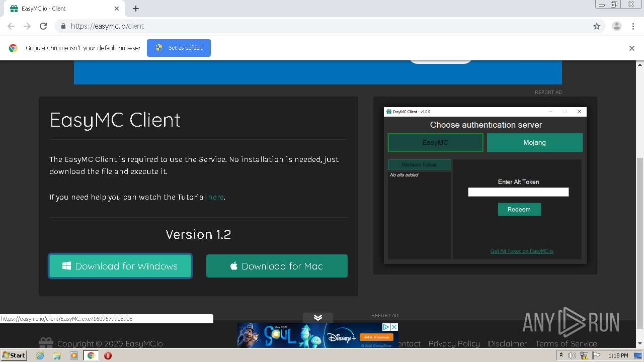Open the Windows Start menu
The image size is (644, 362).
pyautogui.click(x=14, y=355)
